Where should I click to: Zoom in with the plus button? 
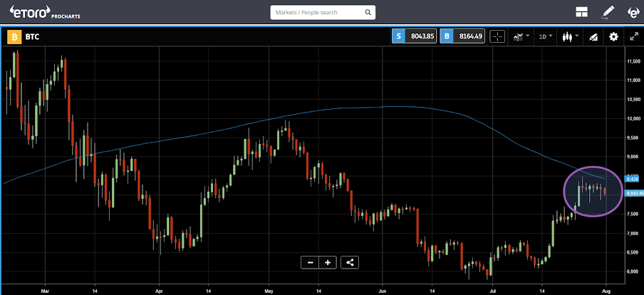[328, 262]
